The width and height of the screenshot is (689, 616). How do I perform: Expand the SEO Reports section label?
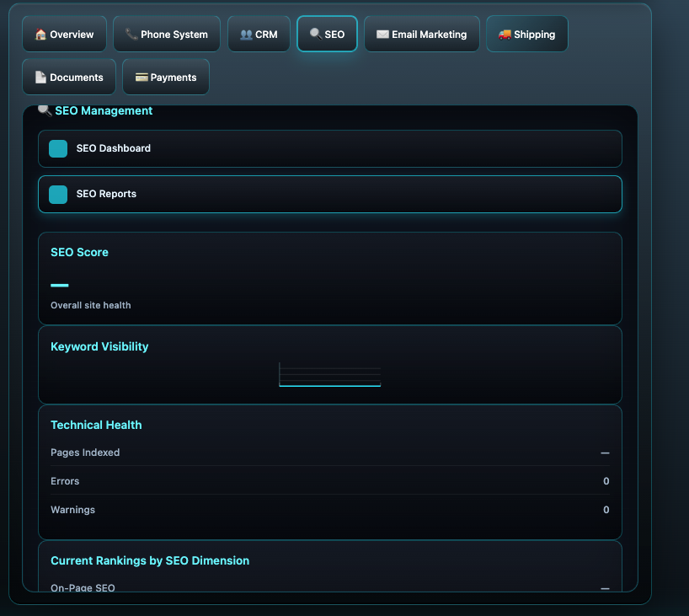click(x=106, y=194)
